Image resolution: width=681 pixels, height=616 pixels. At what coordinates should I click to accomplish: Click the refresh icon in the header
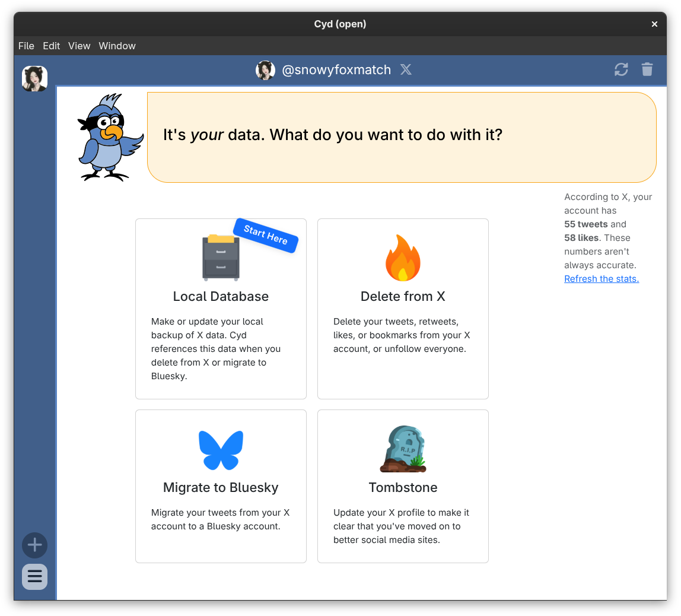point(621,69)
